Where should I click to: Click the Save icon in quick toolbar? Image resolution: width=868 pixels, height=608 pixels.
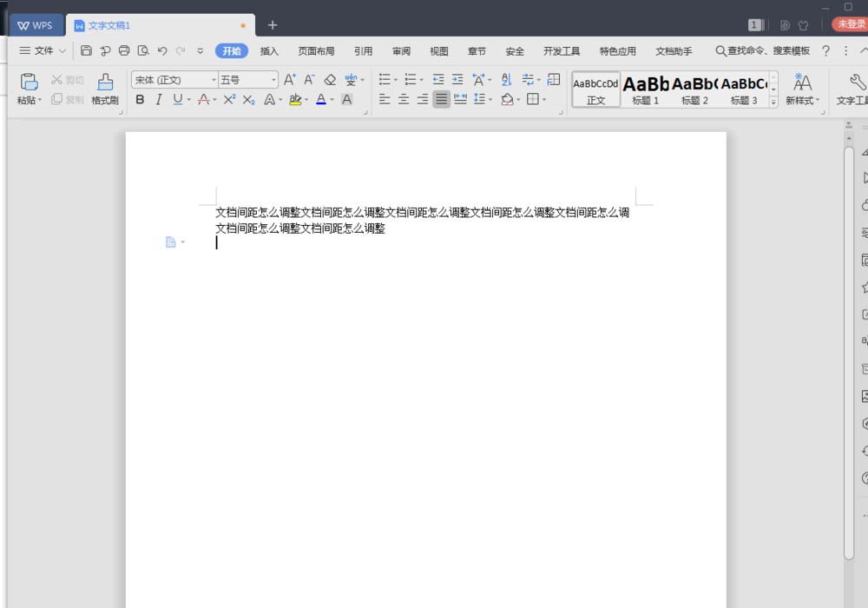click(86, 51)
